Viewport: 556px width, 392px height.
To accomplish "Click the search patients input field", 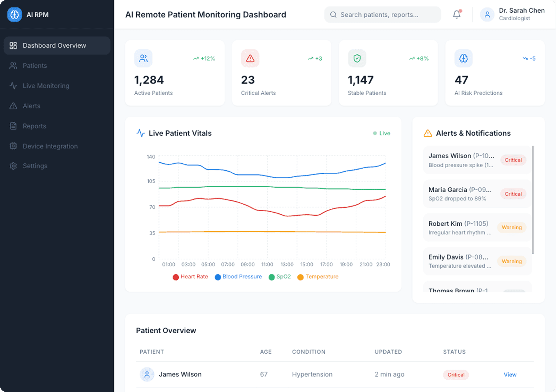I will coord(382,15).
